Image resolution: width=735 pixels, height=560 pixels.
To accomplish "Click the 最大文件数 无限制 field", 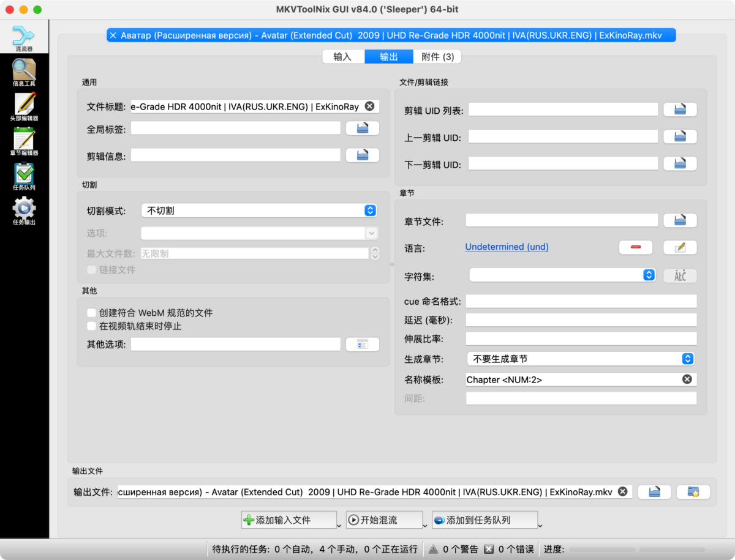I will coord(255,253).
